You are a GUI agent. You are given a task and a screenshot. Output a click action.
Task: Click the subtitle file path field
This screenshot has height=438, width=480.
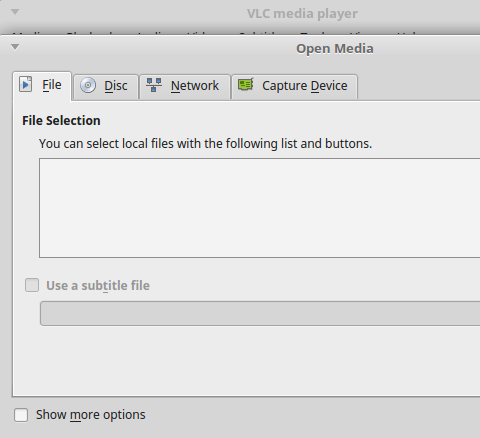260,313
